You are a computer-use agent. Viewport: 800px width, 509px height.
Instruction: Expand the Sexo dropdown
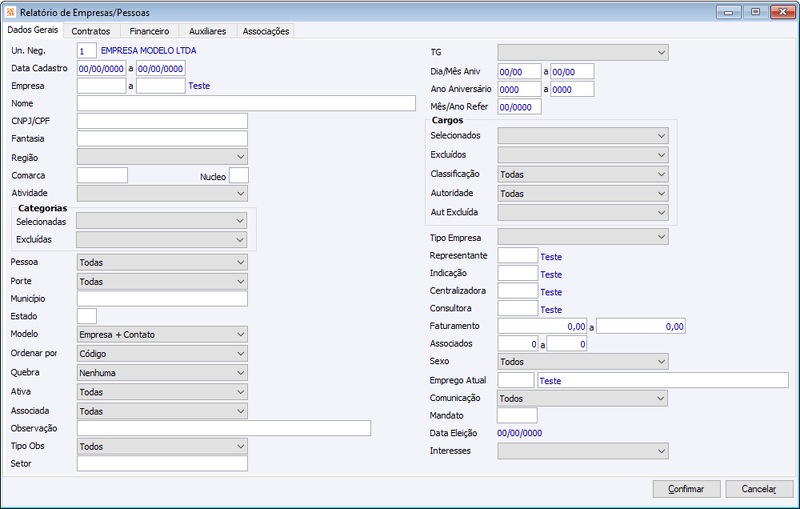tap(583, 362)
